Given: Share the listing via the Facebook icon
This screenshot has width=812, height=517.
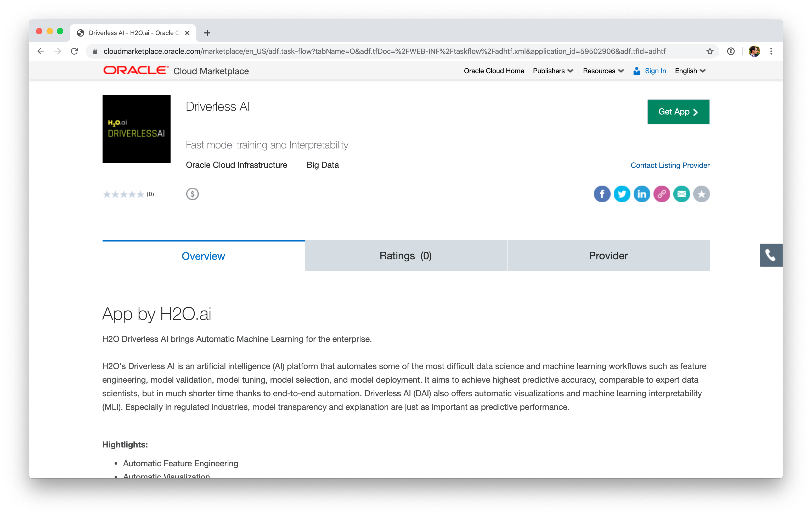Looking at the screenshot, I should [x=602, y=194].
